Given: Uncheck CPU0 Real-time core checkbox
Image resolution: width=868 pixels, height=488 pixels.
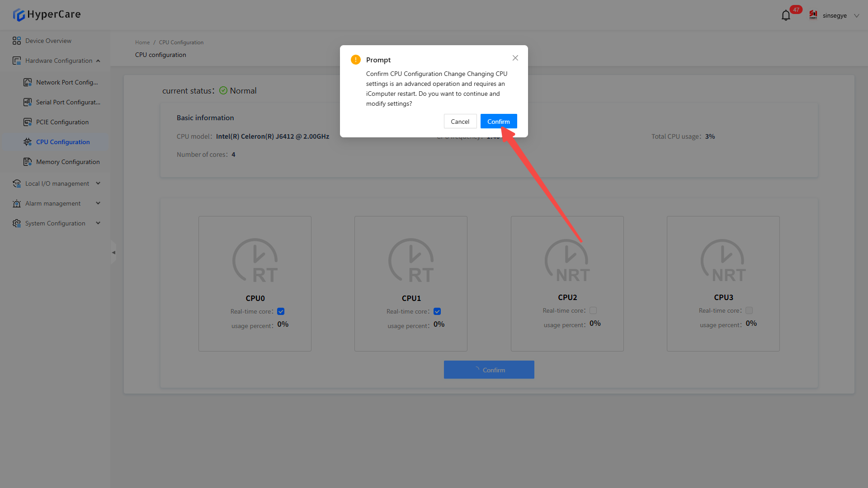Looking at the screenshot, I should [x=281, y=311].
